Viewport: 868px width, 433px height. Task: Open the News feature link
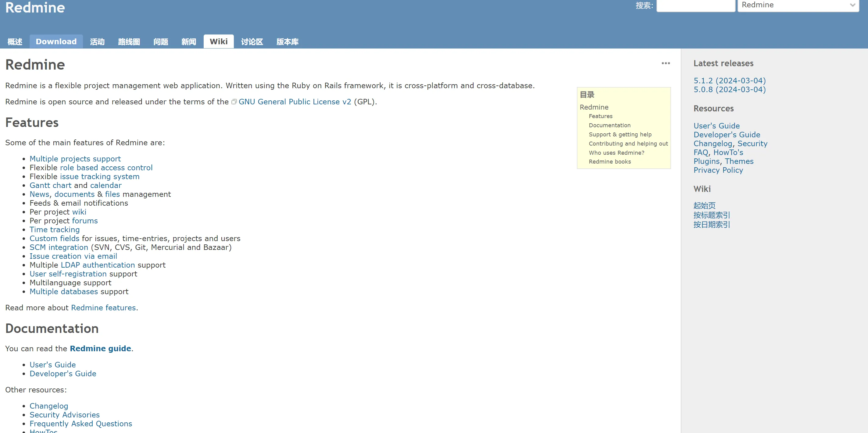coord(39,194)
